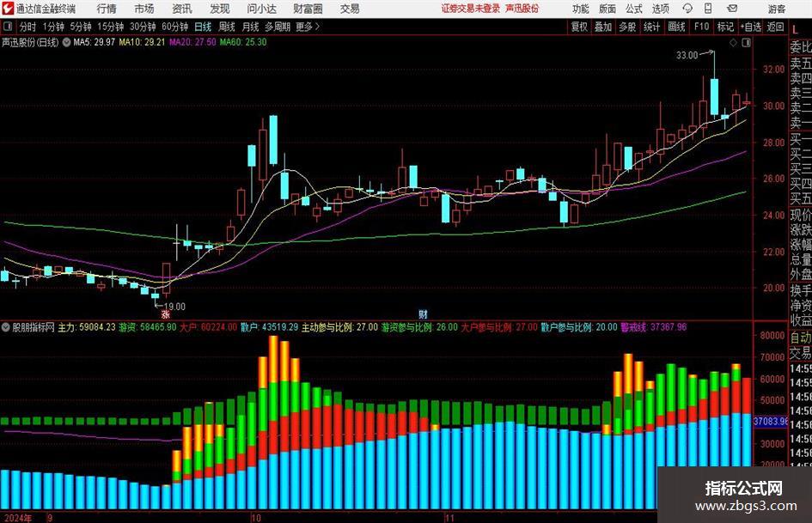The width and height of the screenshot is (812, 523).
Task: Open the 公式 menu
Action: tap(633, 9)
